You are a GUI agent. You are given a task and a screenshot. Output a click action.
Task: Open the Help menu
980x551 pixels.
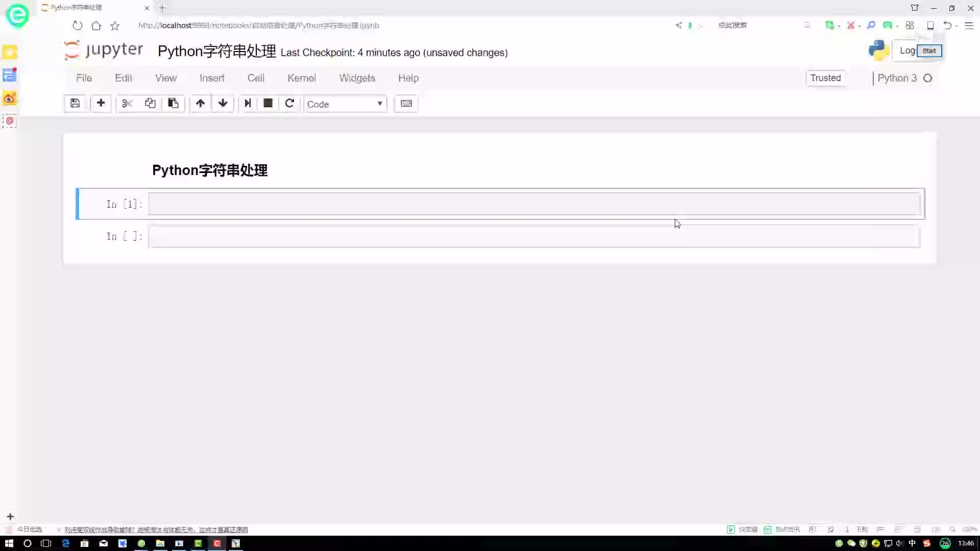(408, 78)
